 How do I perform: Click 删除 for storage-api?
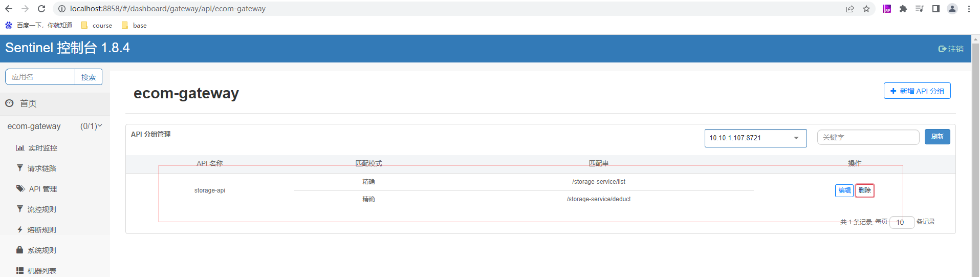coord(864,190)
